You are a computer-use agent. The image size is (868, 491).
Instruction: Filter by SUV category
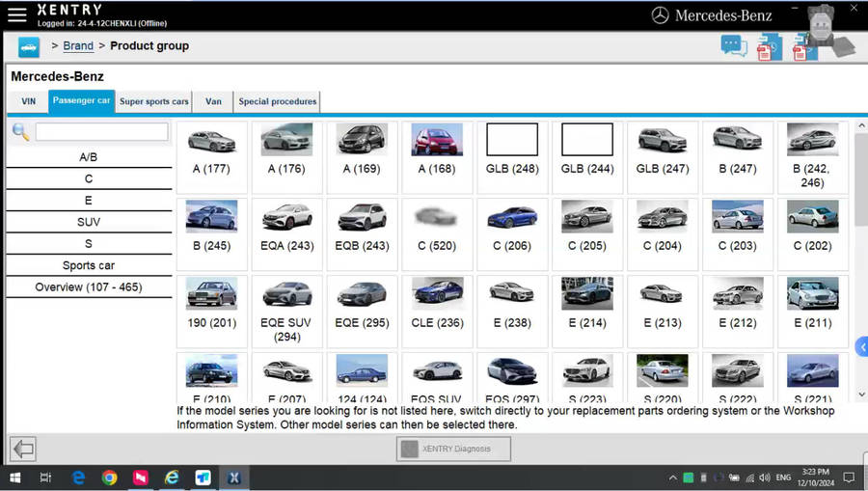point(89,222)
